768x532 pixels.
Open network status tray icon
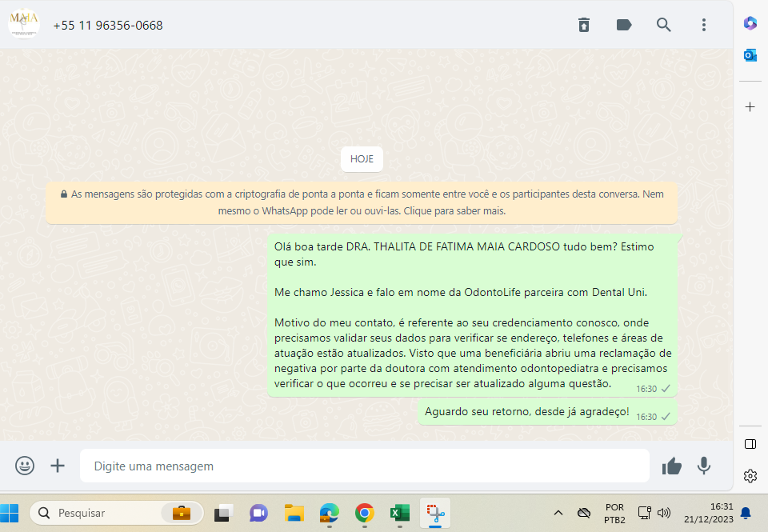point(644,513)
